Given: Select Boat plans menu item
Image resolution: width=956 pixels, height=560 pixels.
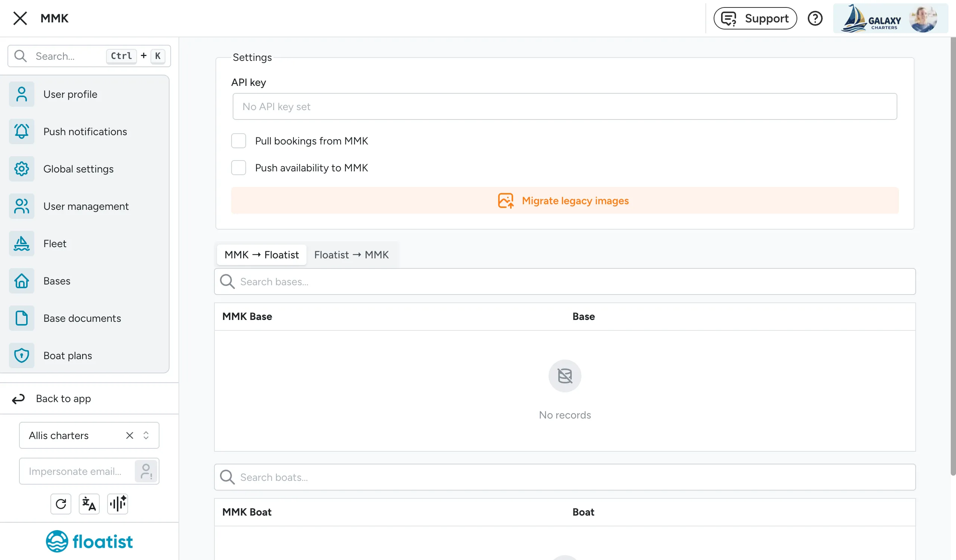Looking at the screenshot, I should (84, 356).
